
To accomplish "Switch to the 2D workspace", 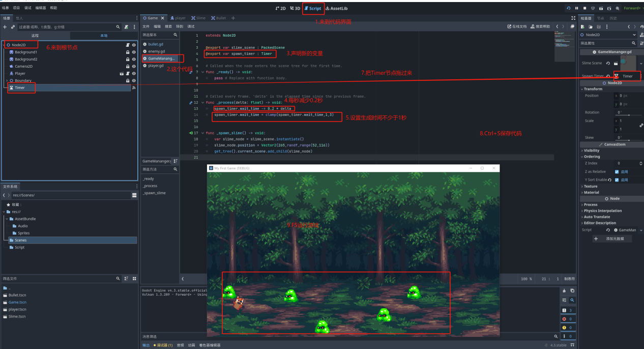I will click(280, 8).
